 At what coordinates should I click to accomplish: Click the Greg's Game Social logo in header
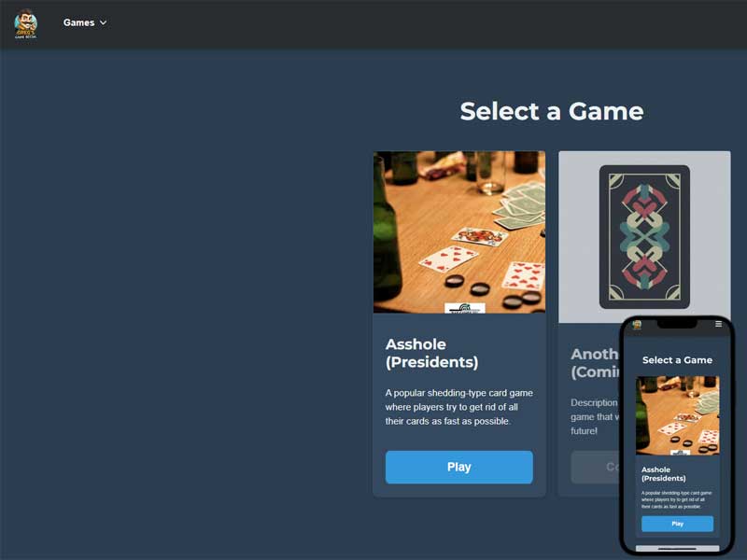(x=26, y=23)
